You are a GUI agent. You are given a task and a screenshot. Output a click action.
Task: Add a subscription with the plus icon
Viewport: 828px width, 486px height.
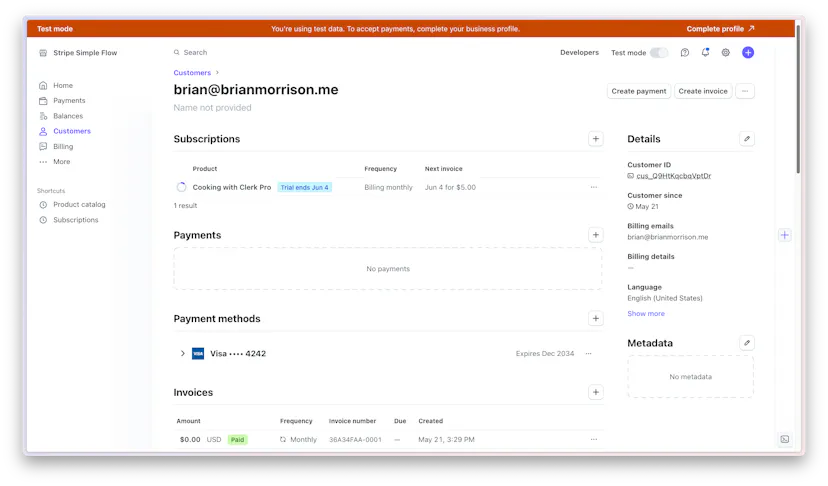(596, 139)
